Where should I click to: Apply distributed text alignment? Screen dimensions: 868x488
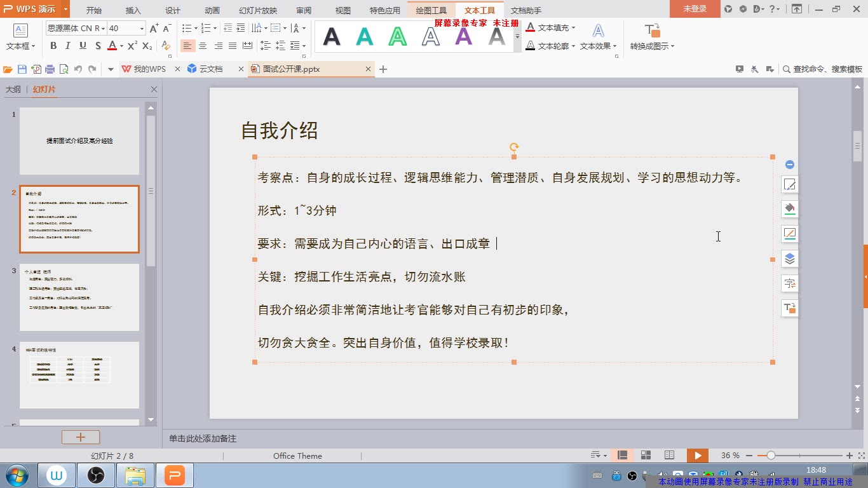(x=247, y=46)
